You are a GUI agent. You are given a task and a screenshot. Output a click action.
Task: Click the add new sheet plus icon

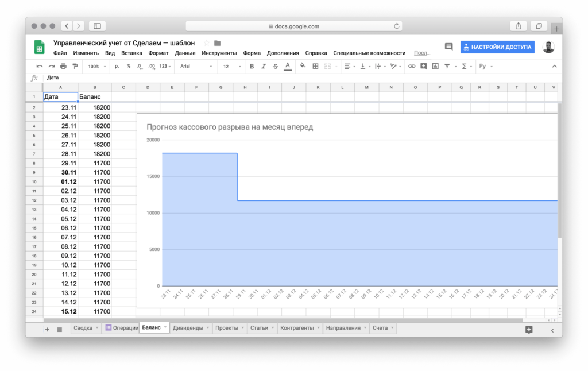[x=47, y=330]
